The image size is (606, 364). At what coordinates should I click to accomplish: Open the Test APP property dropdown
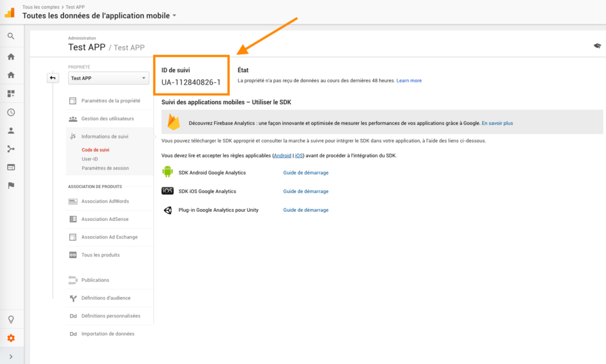(x=109, y=78)
